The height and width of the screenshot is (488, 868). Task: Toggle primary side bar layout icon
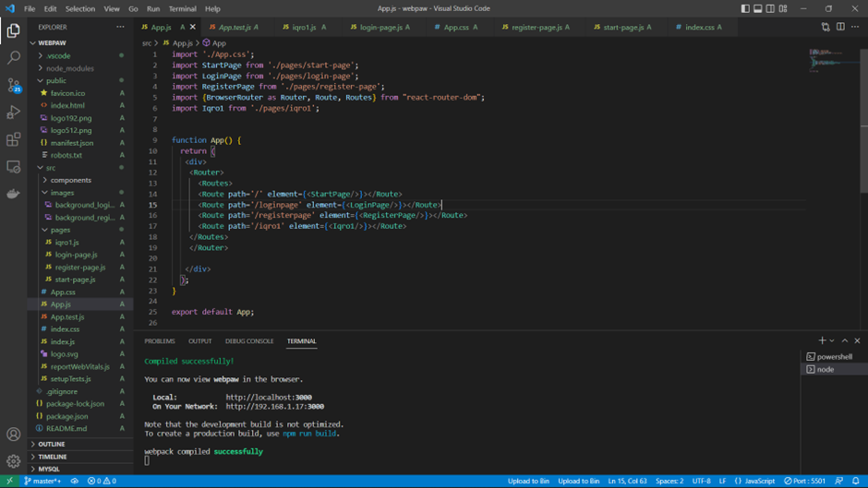(745, 9)
